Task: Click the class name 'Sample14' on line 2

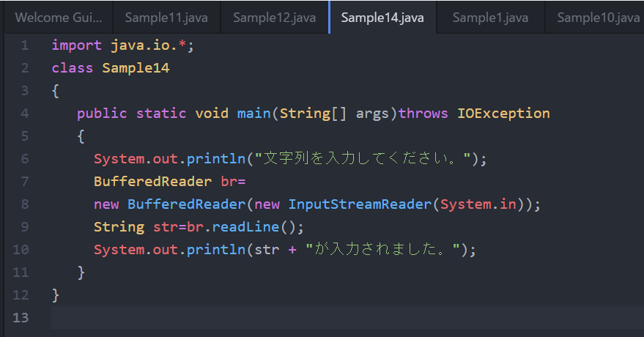Action: (x=136, y=67)
